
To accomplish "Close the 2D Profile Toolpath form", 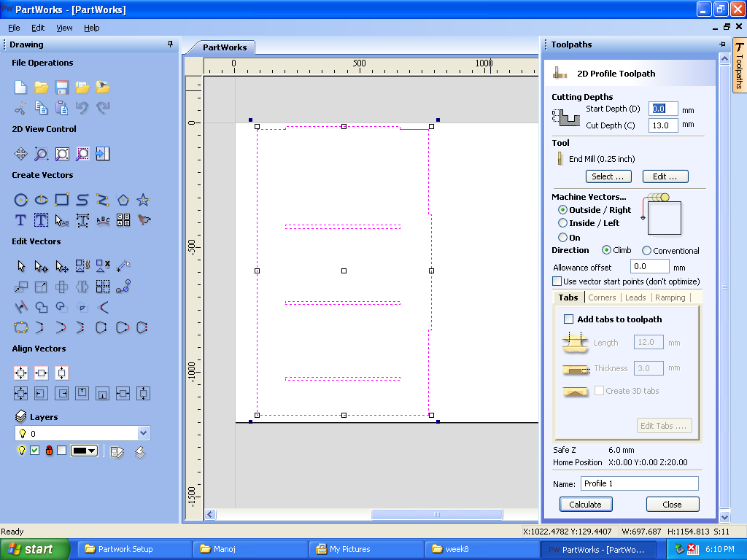I will click(x=672, y=505).
